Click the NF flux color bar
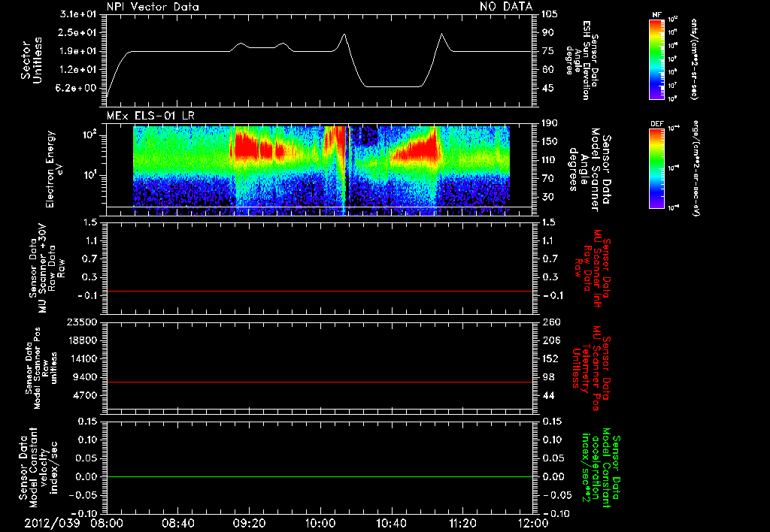This screenshot has height=532, width=770. 656,59
